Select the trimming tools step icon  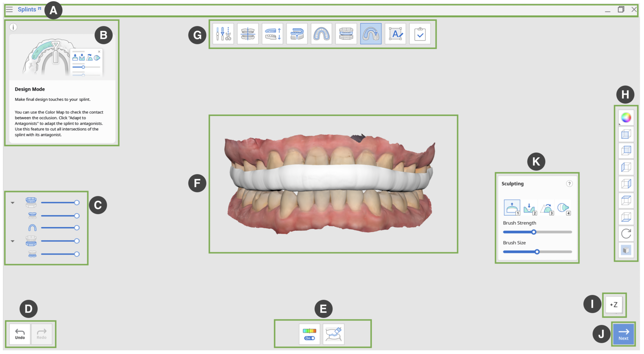[x=223, y=34]
